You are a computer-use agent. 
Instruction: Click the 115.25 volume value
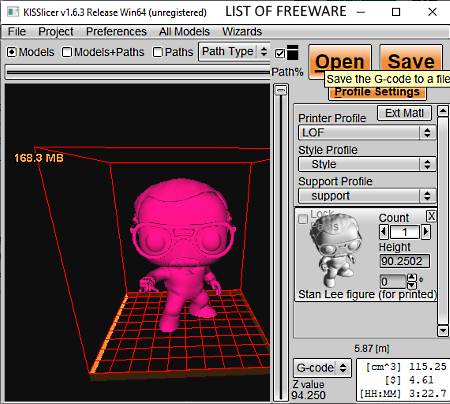click(x=428, y=367)
